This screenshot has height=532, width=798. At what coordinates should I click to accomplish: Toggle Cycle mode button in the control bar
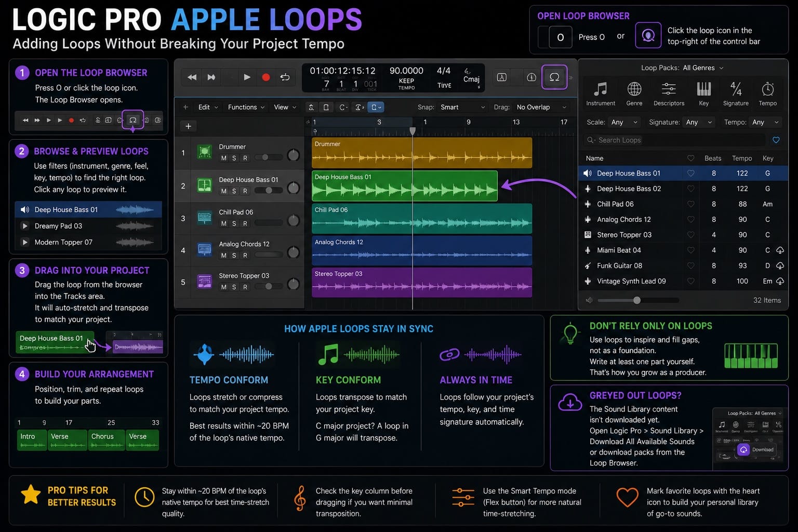click(285, 77)
